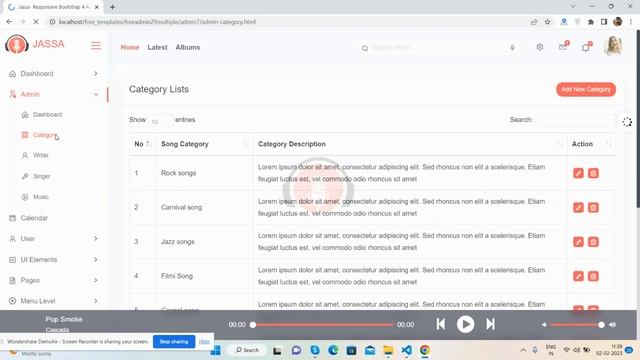Viewport: 640px width, 360px height.
Task: Skip to next track in player
Action: coord(490,324)
